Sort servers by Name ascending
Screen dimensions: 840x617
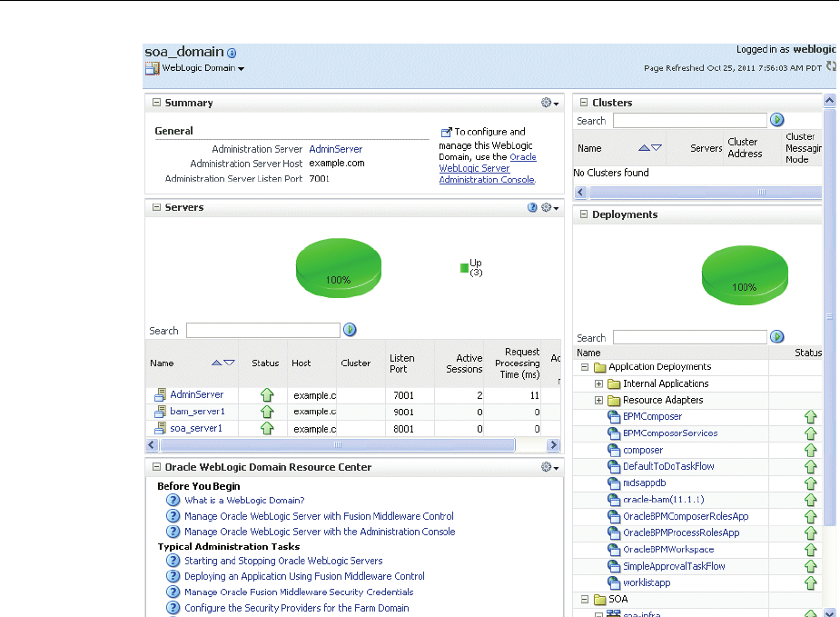pos(216,363)
